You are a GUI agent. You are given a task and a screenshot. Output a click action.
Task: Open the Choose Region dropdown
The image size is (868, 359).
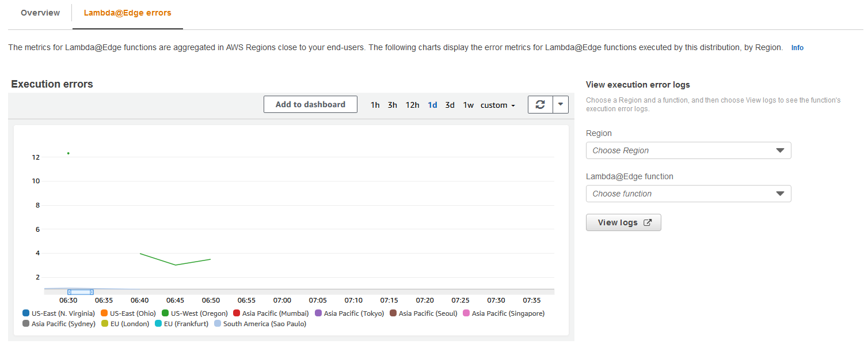(x=688, y=150)
